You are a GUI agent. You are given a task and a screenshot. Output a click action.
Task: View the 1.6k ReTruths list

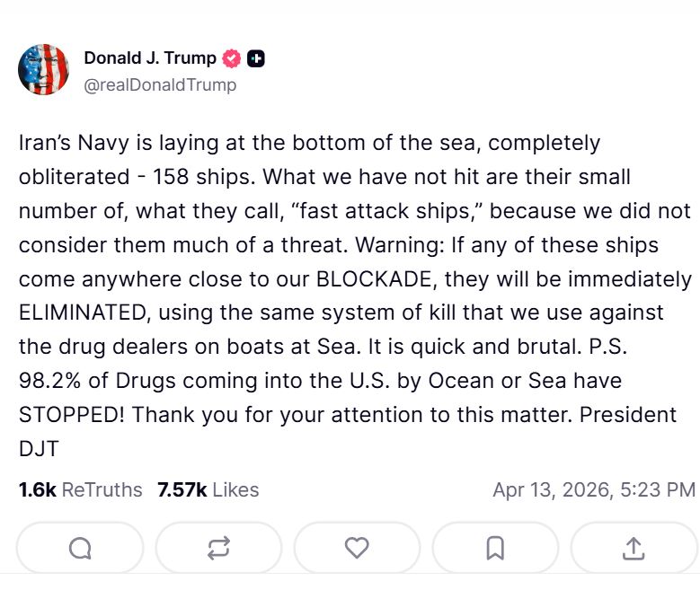[x=80, y=489]
